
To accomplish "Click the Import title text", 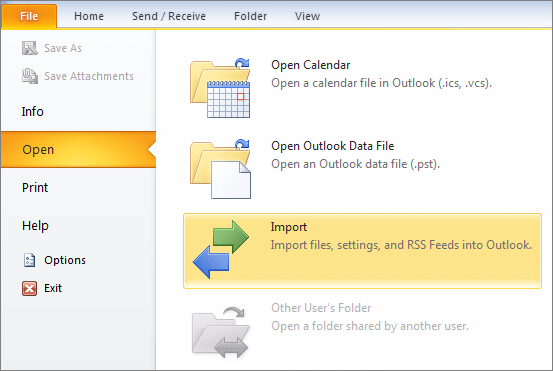I will click(x=289, y=227).
